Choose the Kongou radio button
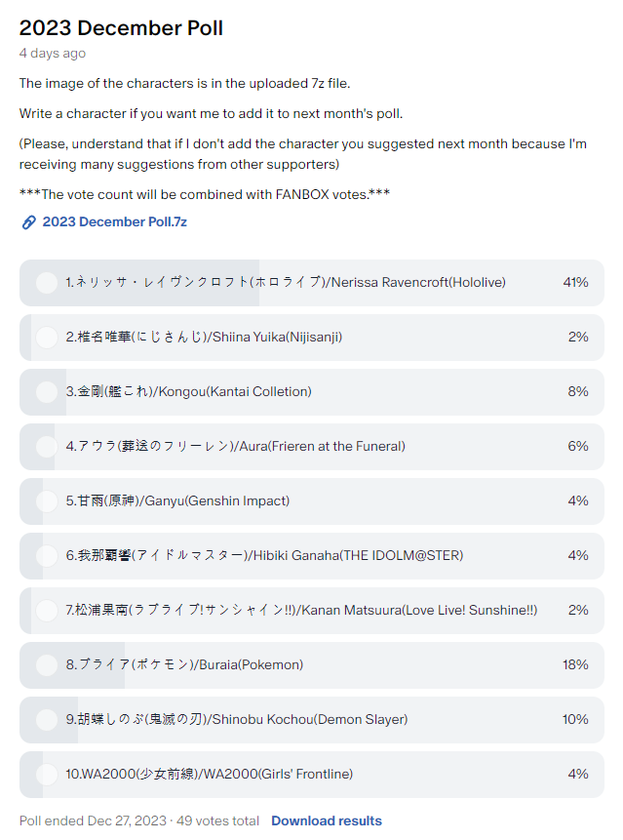The width and height of the screenshot is (623, 840). tap(46, 392)
